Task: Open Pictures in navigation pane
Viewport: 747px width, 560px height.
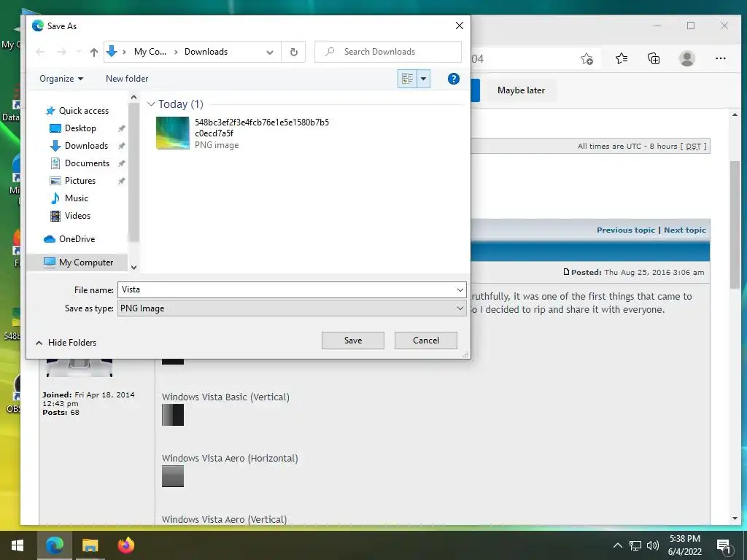Action: click(80, 181)
